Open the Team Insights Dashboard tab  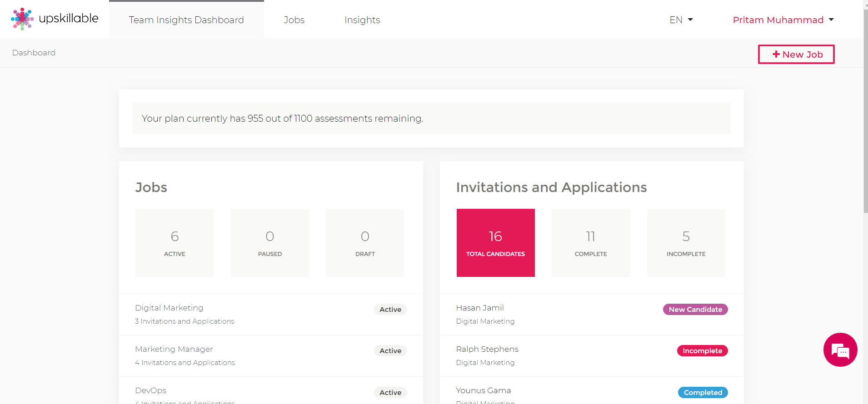click(x=186, y=20)
